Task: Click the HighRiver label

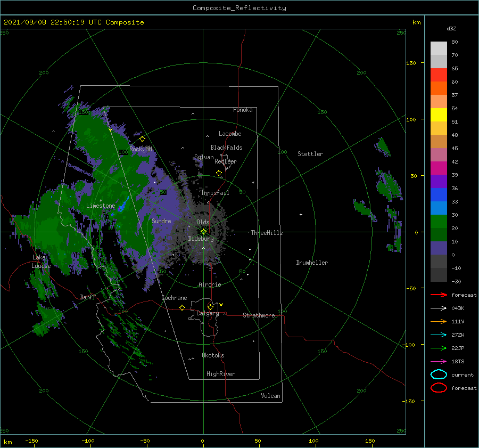Action: (221, 374)
